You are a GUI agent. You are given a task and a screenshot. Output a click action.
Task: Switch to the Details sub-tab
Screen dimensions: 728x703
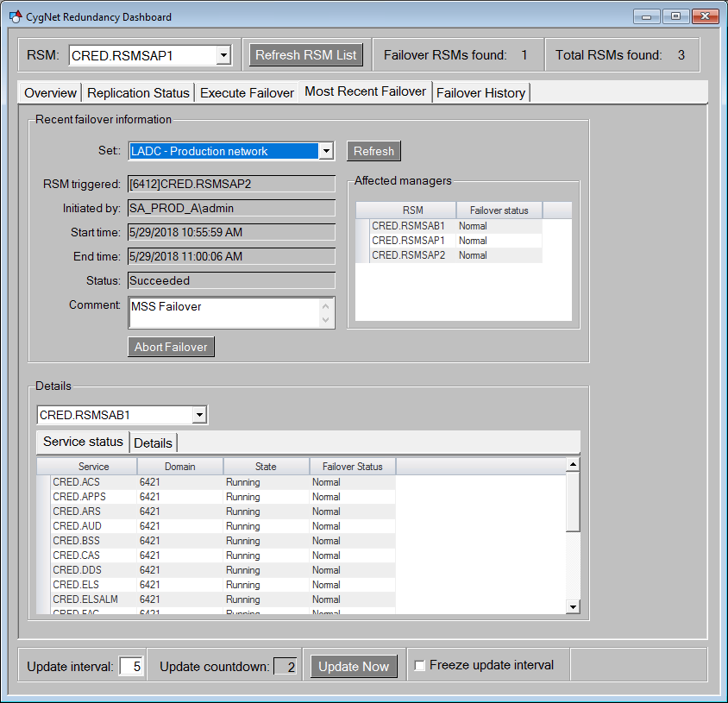click(x=153, y=443)
